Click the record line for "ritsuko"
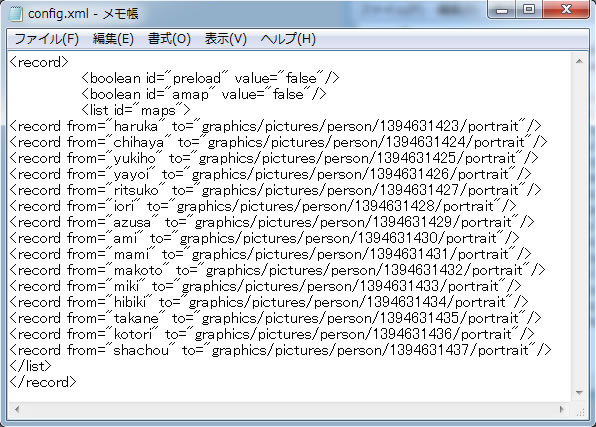The width and height of the screenshot is (596, 427). (x=275, y=190)
